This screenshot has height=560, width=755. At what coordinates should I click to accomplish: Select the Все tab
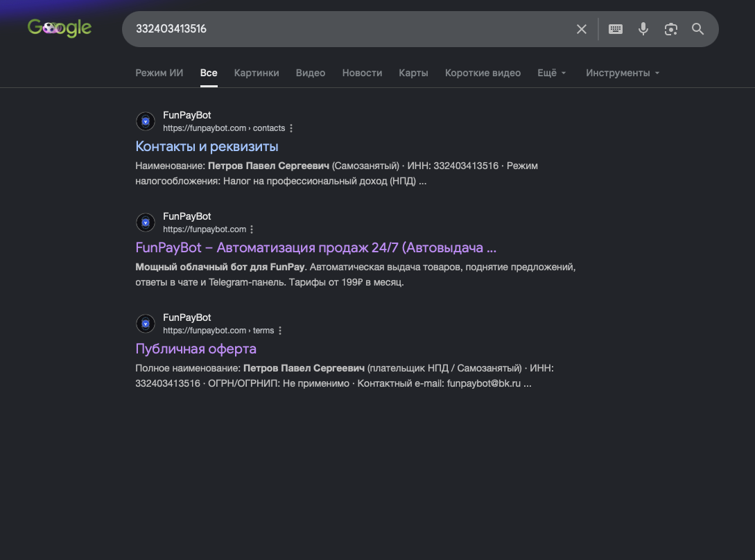coord(209,73)
